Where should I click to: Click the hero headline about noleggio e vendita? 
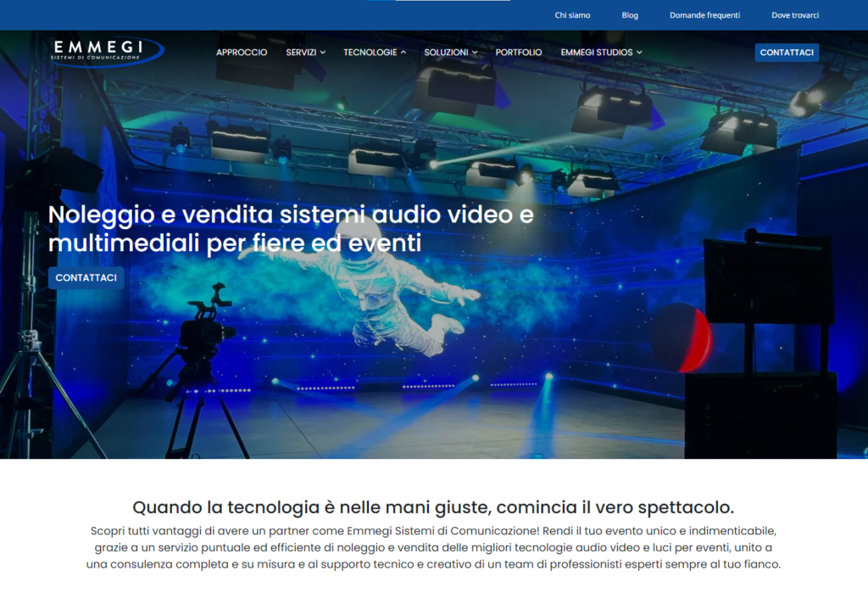click(x=291, y=228)
